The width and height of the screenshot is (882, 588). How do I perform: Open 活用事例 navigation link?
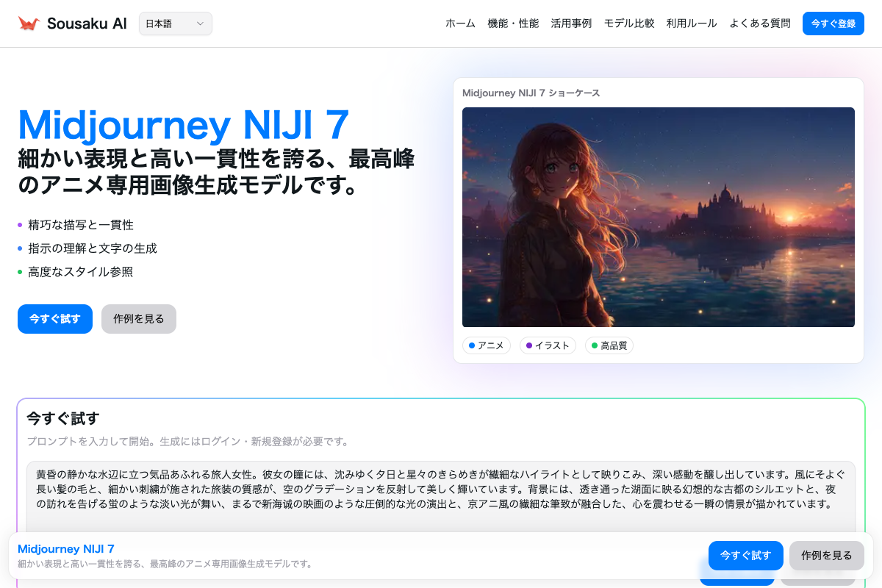[571, 24]
